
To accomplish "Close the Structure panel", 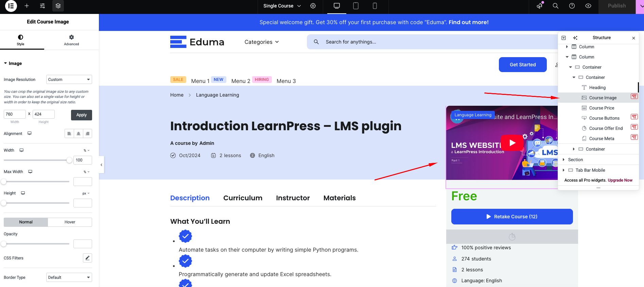I will tap(633, 38).
